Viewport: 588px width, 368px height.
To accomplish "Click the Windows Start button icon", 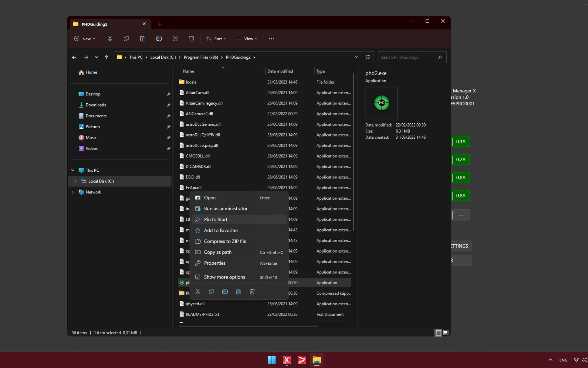I will click(272, 359).
